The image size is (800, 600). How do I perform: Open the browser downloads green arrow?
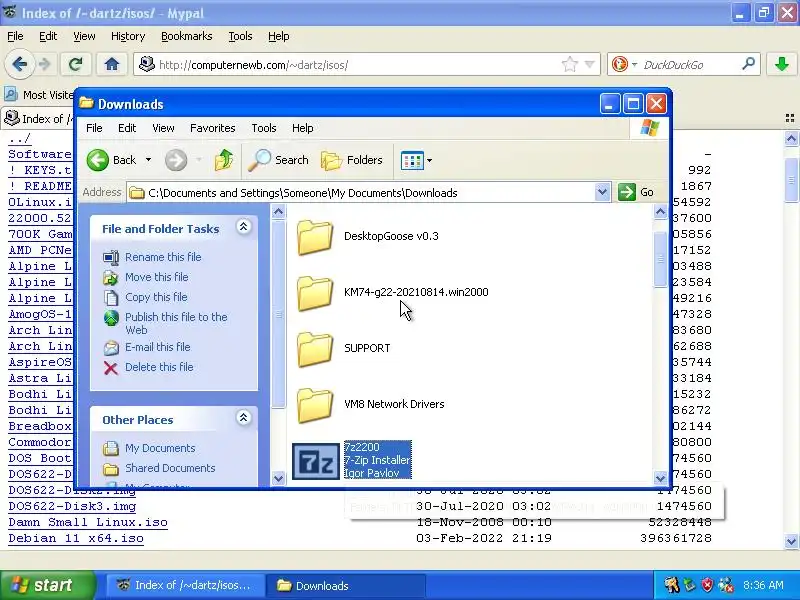tap(781, 64)
